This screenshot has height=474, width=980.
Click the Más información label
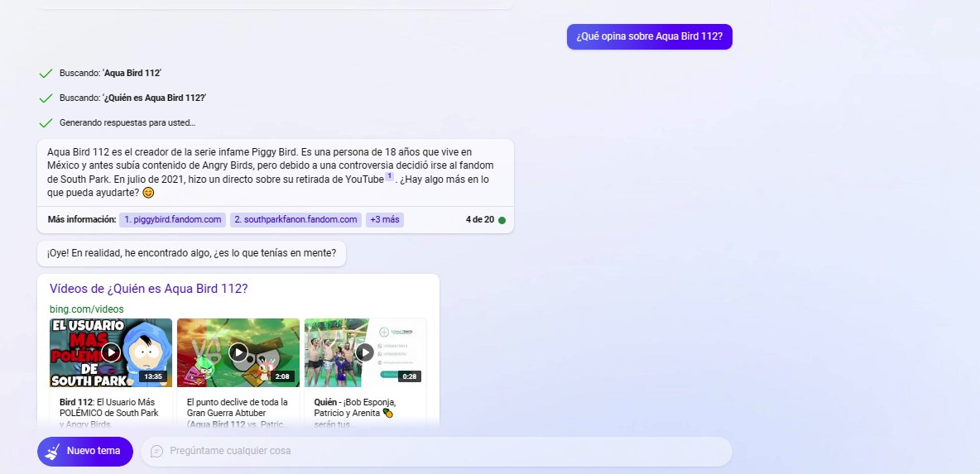82,220
